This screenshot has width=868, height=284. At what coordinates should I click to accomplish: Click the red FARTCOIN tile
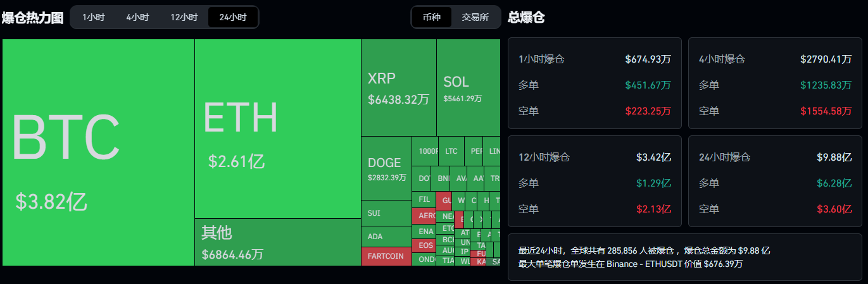(x=386, y=256)
